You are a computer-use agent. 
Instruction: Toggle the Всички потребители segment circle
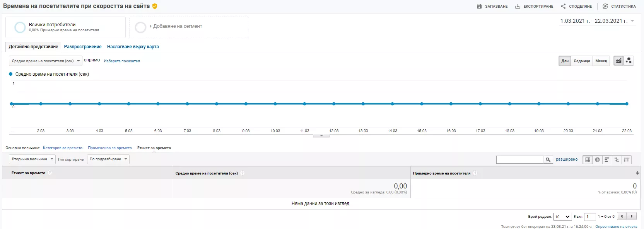click(20, 27)
